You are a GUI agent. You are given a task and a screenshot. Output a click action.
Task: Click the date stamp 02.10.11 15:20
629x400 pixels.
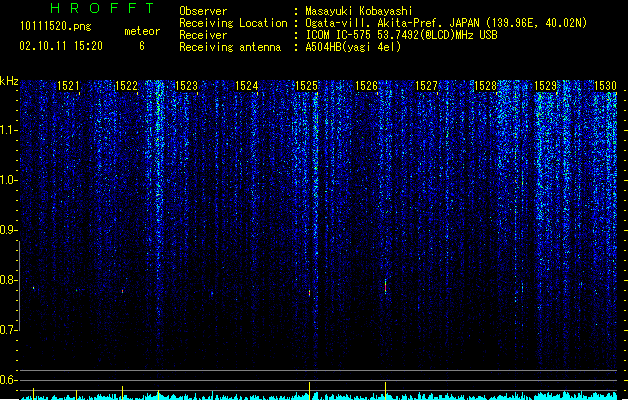pos(61,46)
